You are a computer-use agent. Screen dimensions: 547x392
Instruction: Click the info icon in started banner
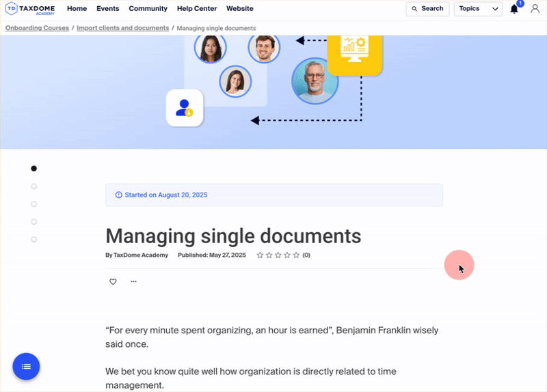point(119,195)
